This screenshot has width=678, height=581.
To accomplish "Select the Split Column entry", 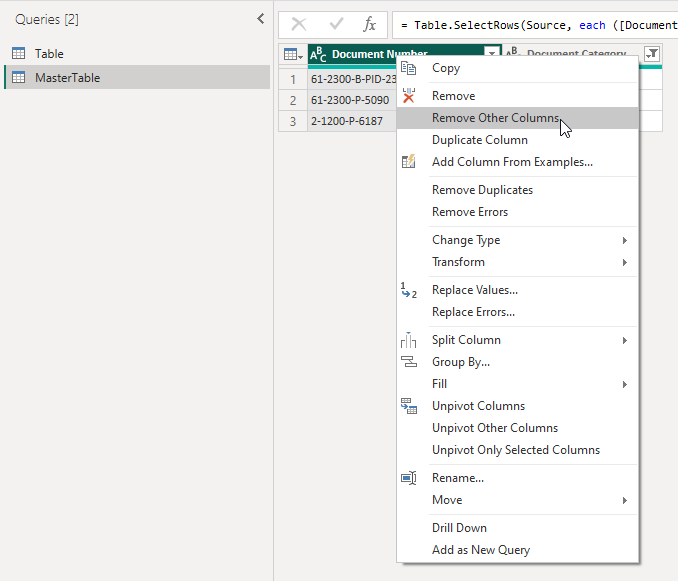I will pos(517,340).
